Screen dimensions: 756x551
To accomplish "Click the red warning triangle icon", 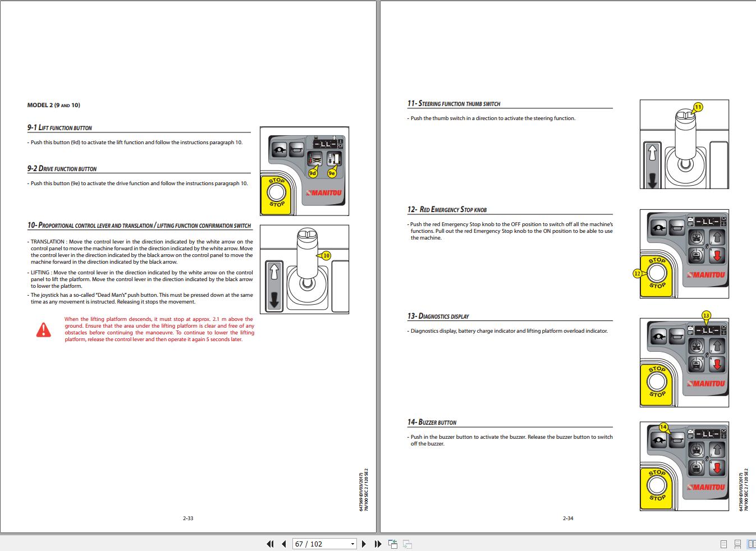I will (44, 330).
